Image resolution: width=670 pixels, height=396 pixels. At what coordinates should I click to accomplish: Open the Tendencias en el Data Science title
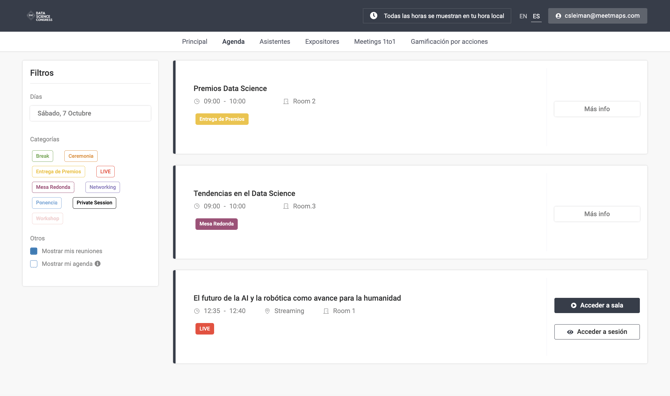click(244, 194)
